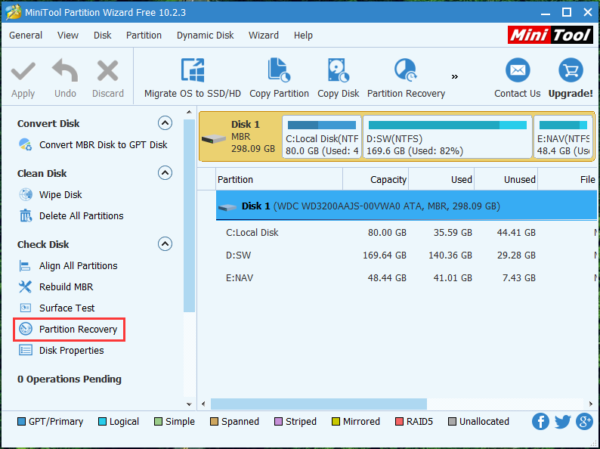Click the MiniTool logo
Screen dimensions: 600x449
coord(550,35)
